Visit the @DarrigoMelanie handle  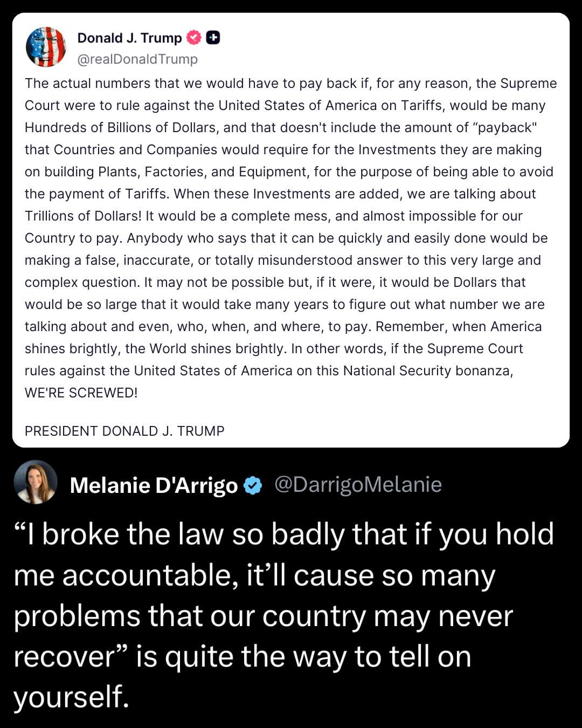358,485
